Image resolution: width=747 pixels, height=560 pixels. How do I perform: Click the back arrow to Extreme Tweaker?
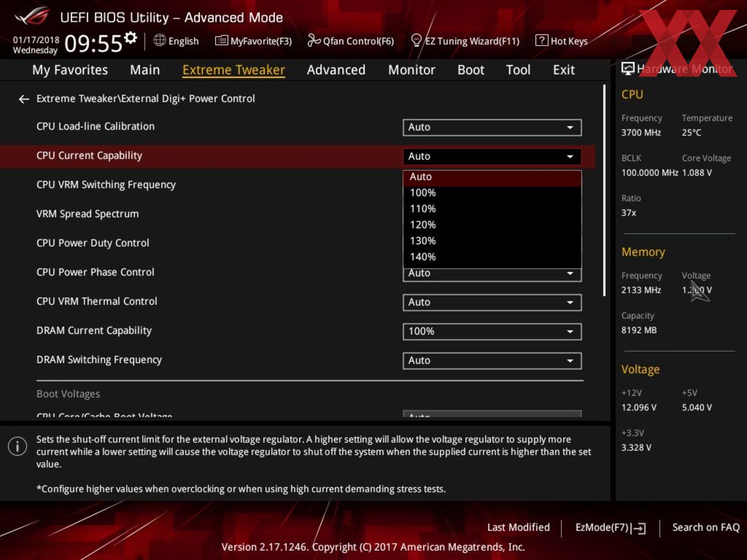coord(24,99)
